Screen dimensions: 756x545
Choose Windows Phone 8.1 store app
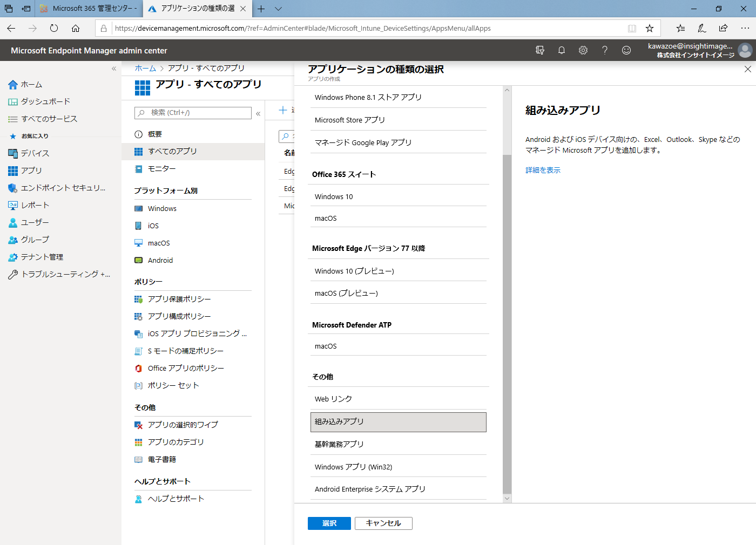pos(399,98)
